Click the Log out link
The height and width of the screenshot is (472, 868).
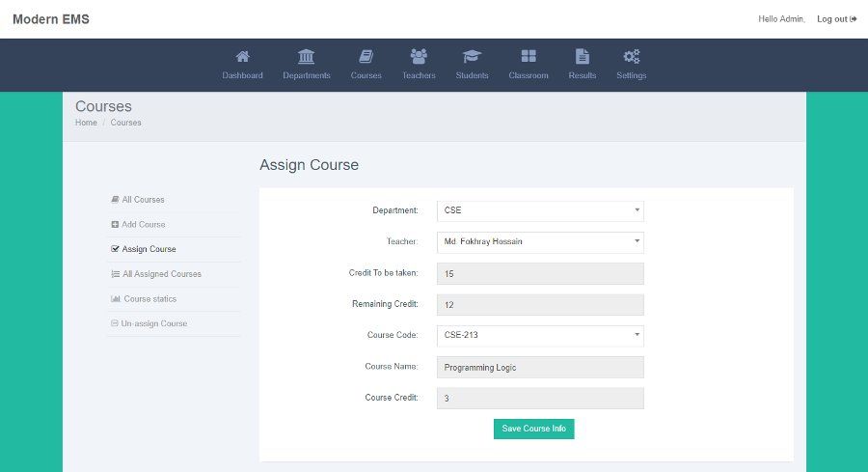pyautogui.click(x=835, y=19)
